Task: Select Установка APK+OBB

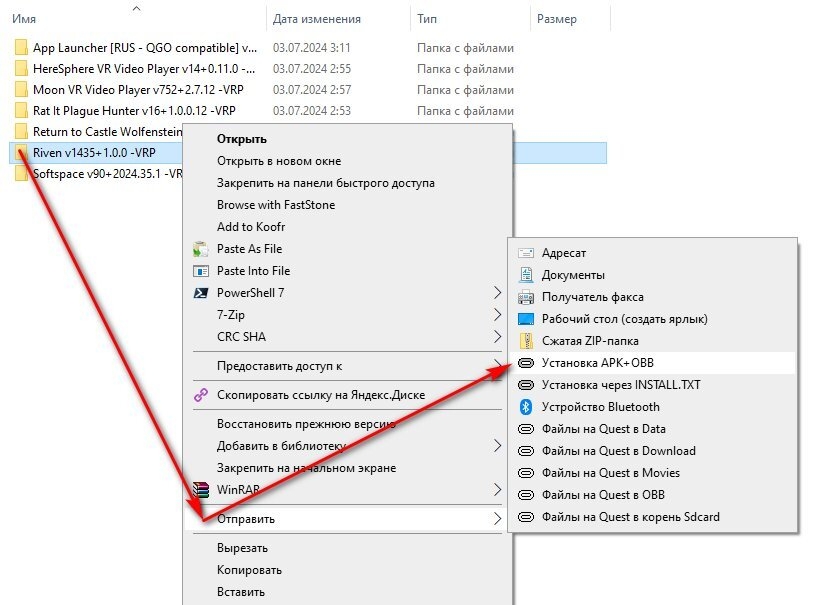Action: click(x=652, y=363)
